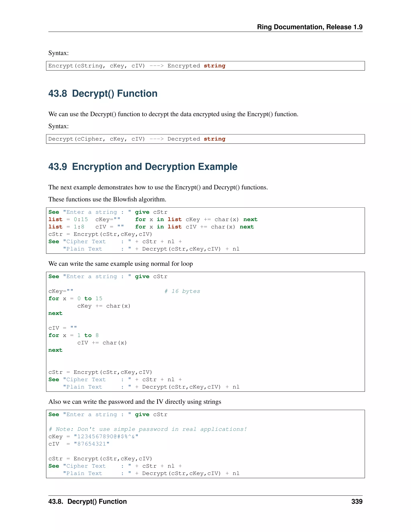Click the footer text '43.8. Decrypt() Function'
The width and height of the screenshot is (411, 532).
pyautogui.click(x=87, y=501)
